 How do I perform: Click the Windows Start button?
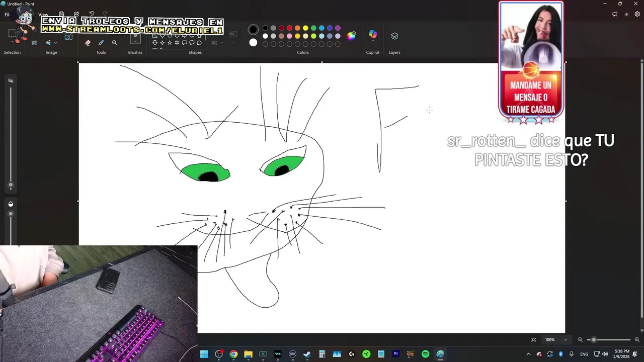(204, 354)
